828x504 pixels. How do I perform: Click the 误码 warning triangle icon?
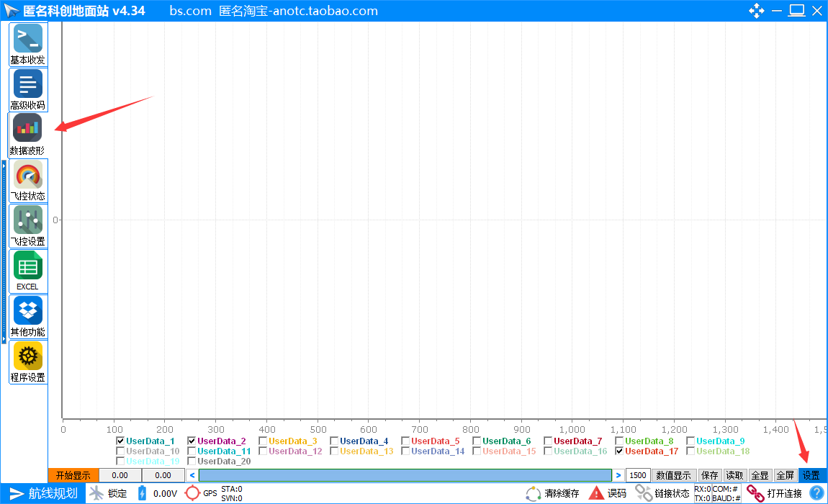596,493
